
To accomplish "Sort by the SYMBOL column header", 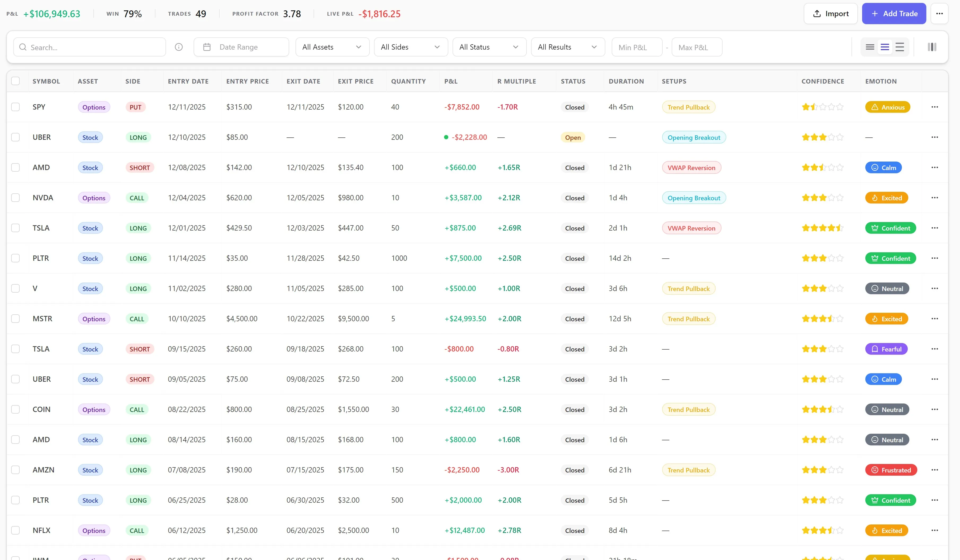I will (46, 81).
